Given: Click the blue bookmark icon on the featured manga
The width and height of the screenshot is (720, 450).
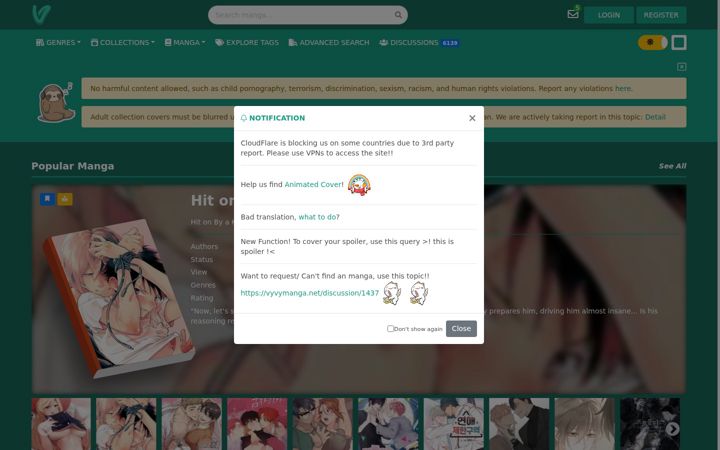Looking at the screenshot, I should tap(47, 199).
